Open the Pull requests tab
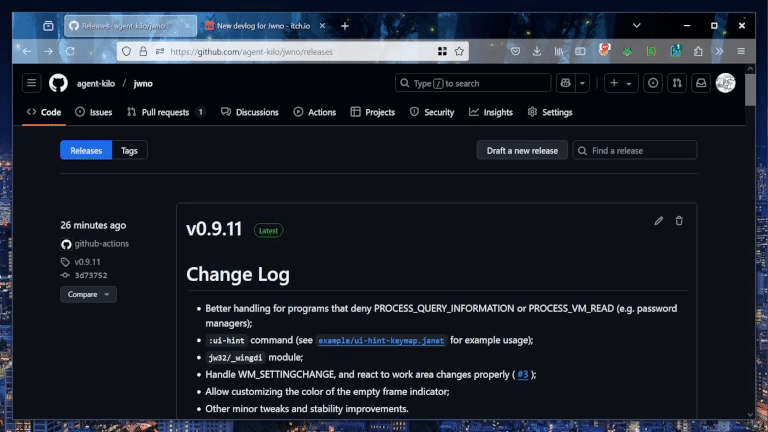The image size is (768, 432). (x=166, y=112)
